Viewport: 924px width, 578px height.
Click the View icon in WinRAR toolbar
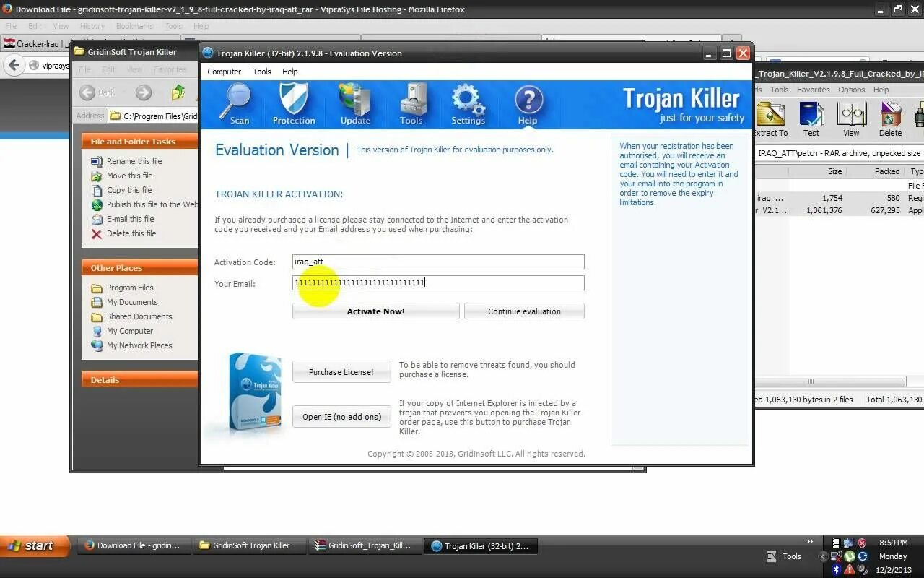click(852, 119)
